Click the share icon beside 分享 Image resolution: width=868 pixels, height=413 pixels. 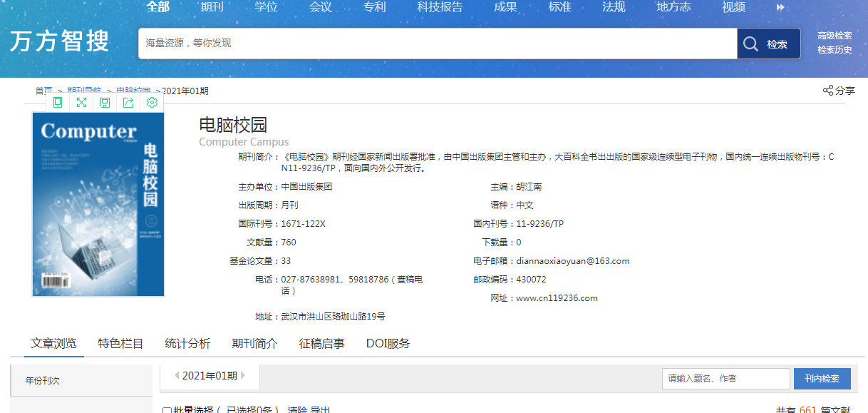pyautogui.click(x=828, y=91)
